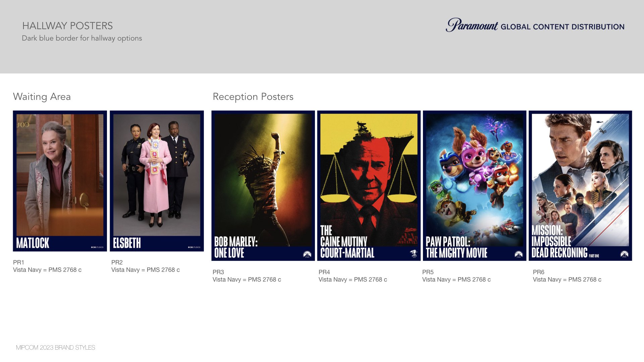This screenshot has width=644, height=362.
Task: Click the PR6 label
Action: point(539,272)
